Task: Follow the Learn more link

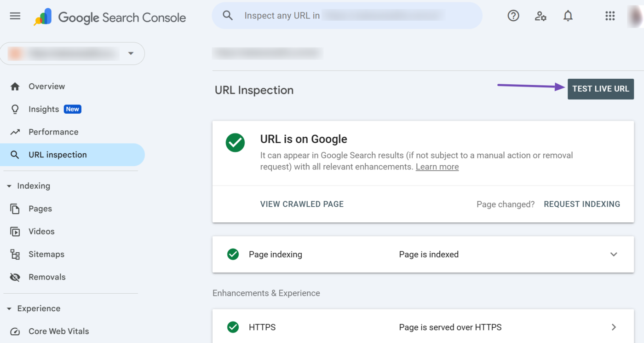Action: [x=437, y=167]
